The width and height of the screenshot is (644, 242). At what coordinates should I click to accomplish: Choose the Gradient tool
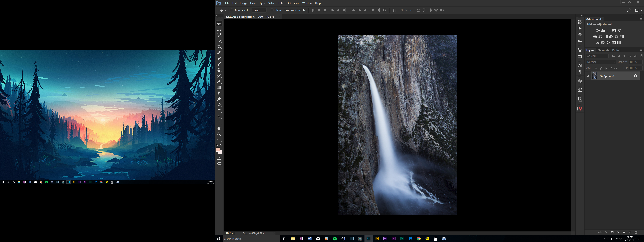coord(219,87)
